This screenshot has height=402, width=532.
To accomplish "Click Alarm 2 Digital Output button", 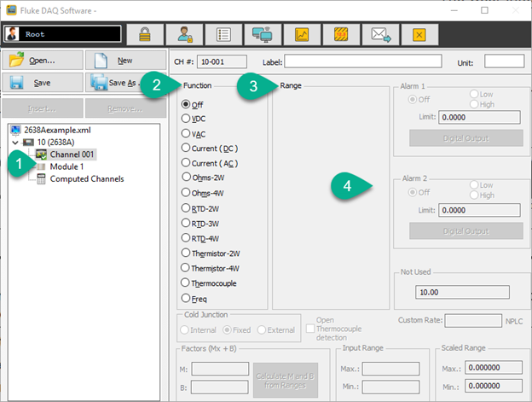I will (x=465, y=231).
